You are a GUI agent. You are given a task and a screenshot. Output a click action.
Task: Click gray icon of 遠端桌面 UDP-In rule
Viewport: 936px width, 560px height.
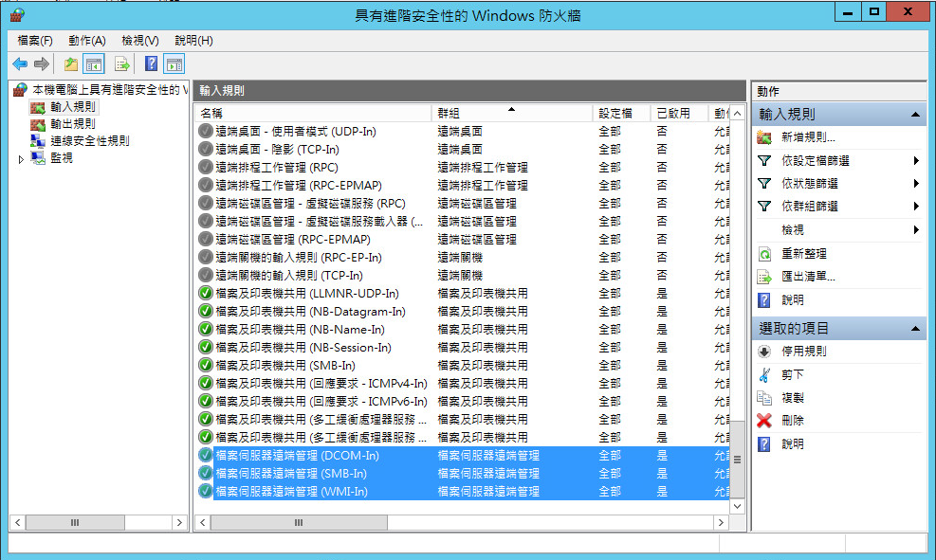click(206, 131)
